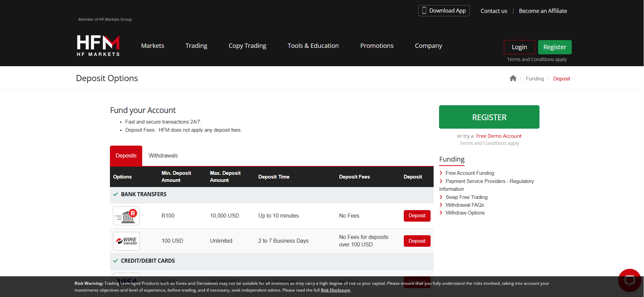
Task: Click the Wire Transfer logo icon
Action: point(126,241)
